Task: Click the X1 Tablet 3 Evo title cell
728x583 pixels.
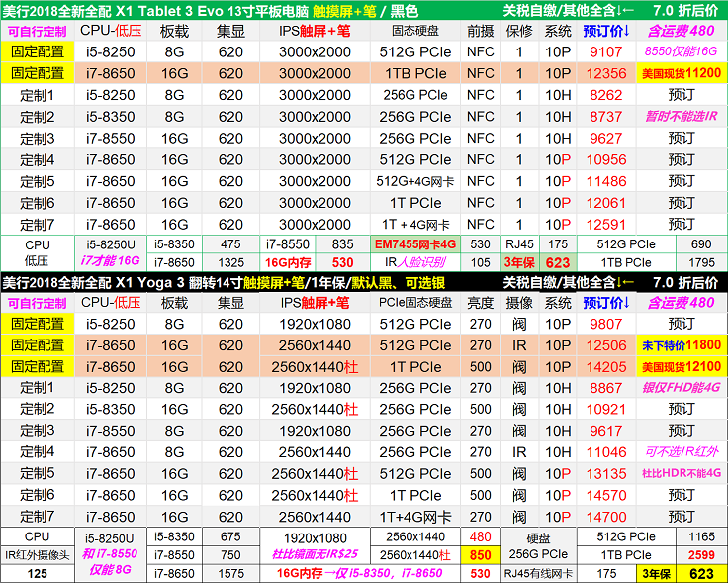Action: click(247, 10)
